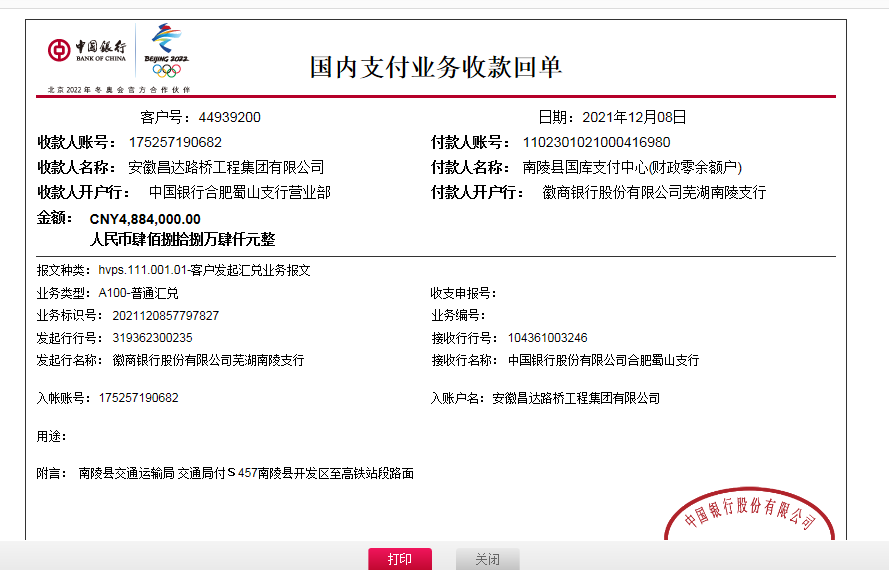Select payer account number 1102301021000416980
This screenshot has height=570, width=889.
(x=595, y=142)
